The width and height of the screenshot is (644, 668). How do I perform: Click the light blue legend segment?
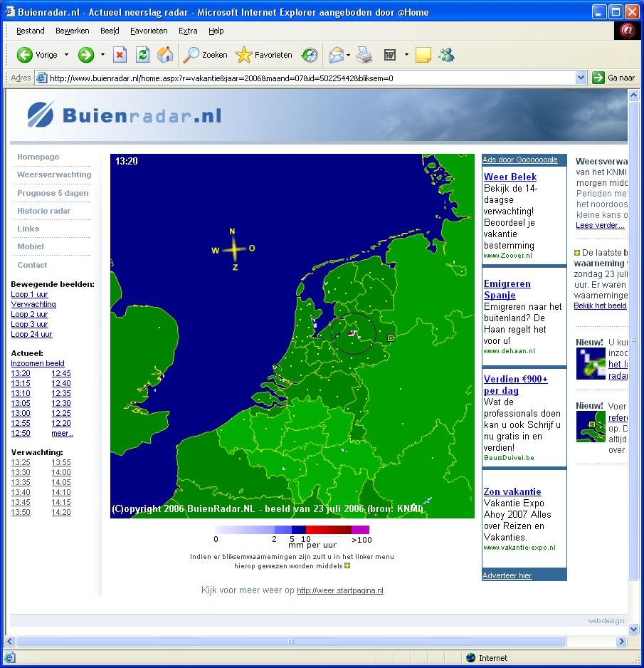246,530
